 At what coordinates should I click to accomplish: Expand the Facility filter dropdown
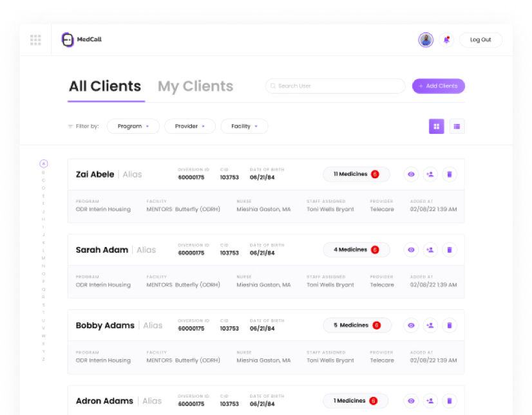pos(244,127)
